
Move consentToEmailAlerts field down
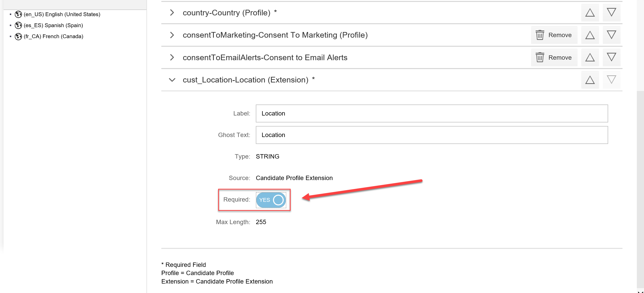click(x=611, y=57)
